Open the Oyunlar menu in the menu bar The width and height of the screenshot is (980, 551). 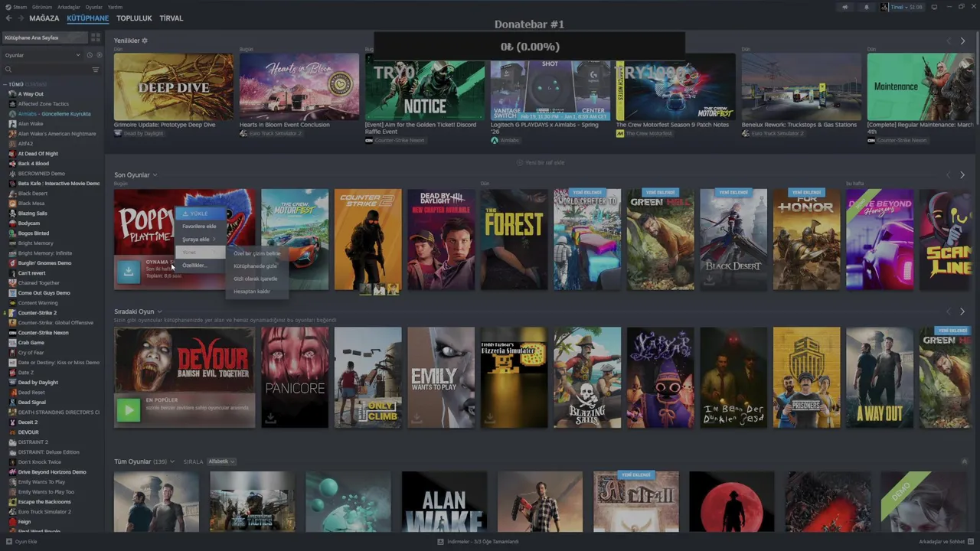[93, 7]
